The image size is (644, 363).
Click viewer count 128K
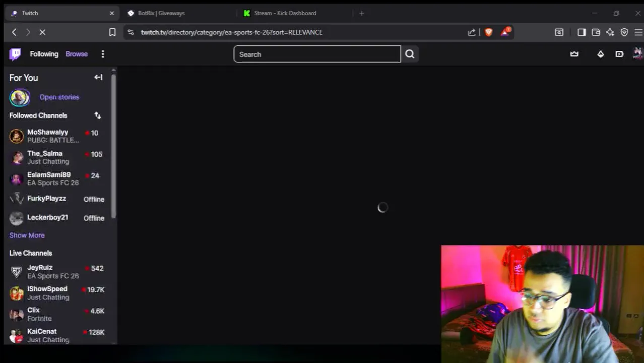point(96,332)
